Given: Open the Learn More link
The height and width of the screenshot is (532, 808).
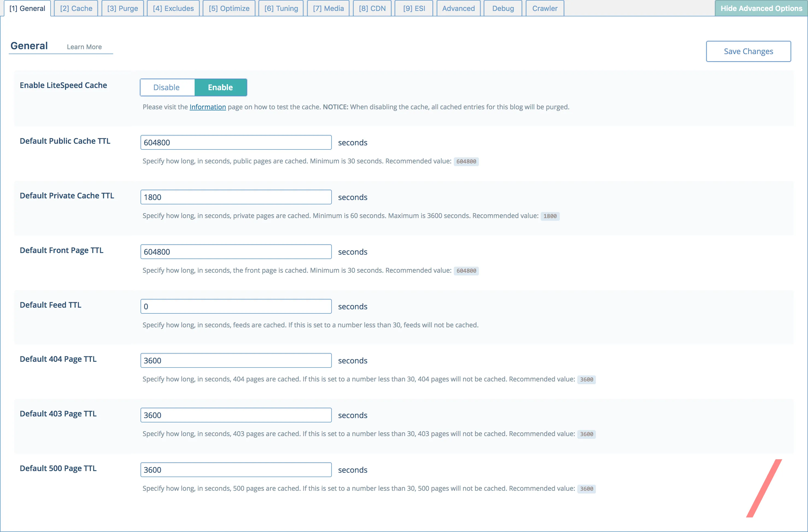Looking at the screenshot, I should coord(84,47).
